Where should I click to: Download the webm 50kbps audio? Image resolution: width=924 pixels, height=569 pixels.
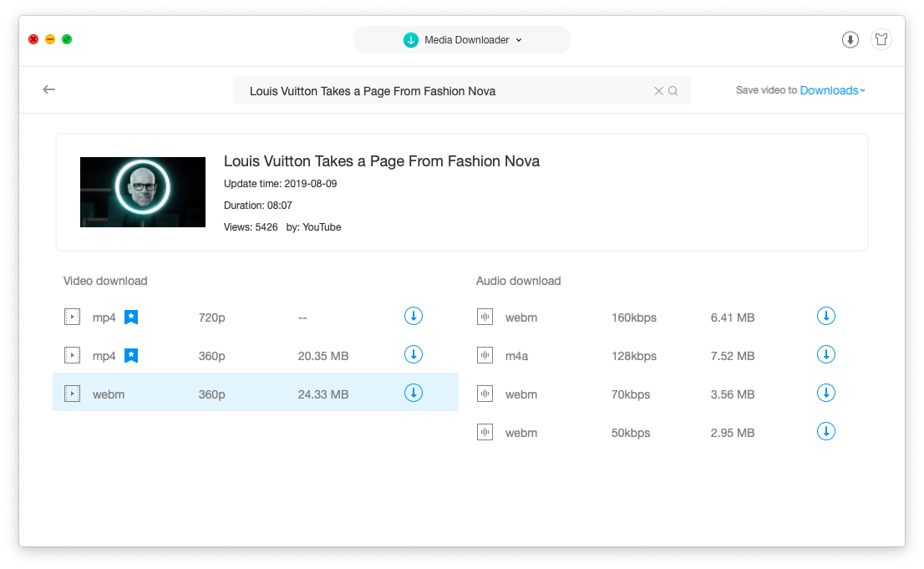pos(825,431)
